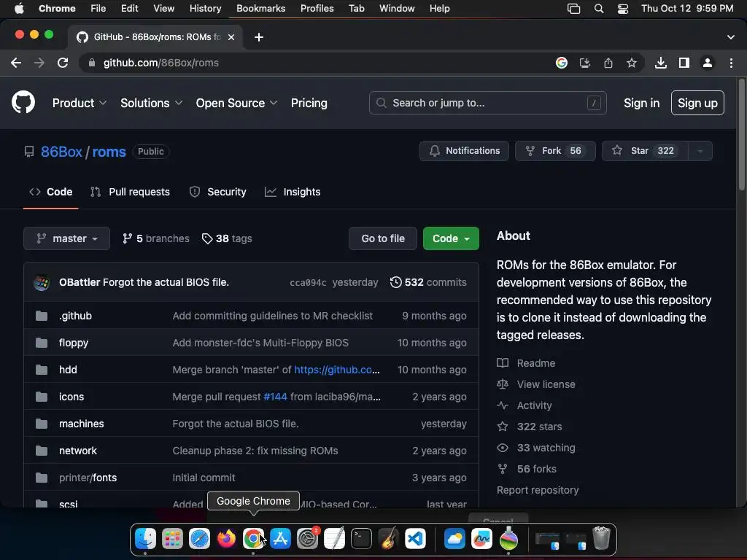The image size is (747, 560).
Task: Open the machines folder
Action: [82, 424]
